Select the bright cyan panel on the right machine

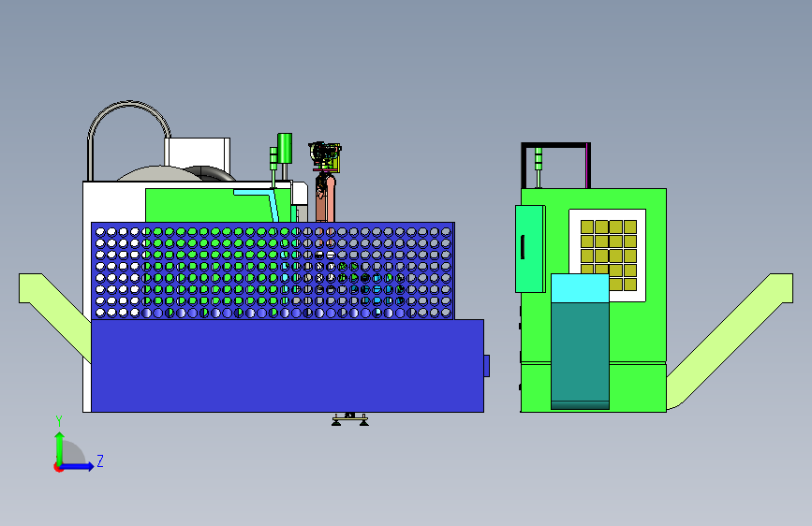580,288
